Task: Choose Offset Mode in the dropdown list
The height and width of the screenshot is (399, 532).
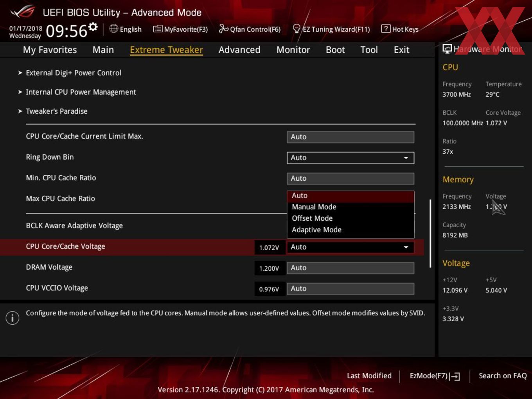Action: tap(350, 218)
